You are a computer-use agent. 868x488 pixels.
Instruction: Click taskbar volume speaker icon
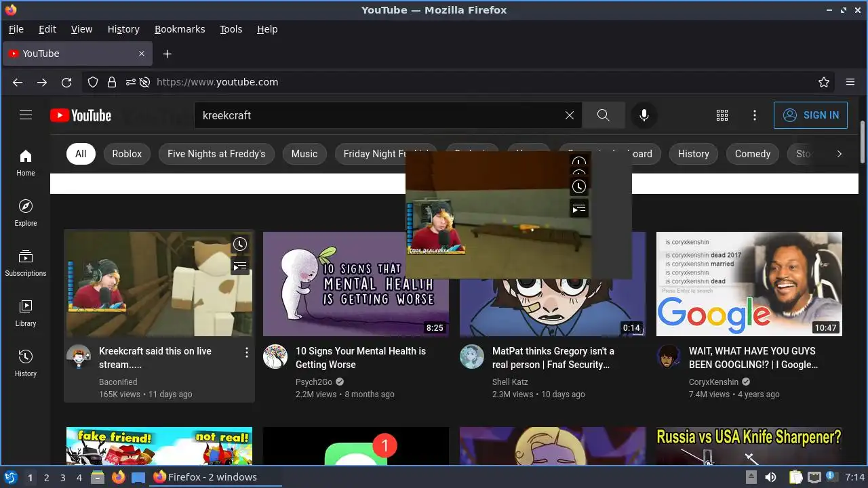pyautogui.click(x=771, y=477)
